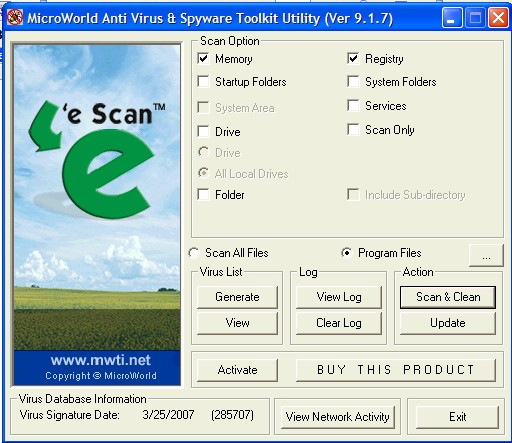
Task: Click Generate in Virus List
Action: tap(237, 297)
